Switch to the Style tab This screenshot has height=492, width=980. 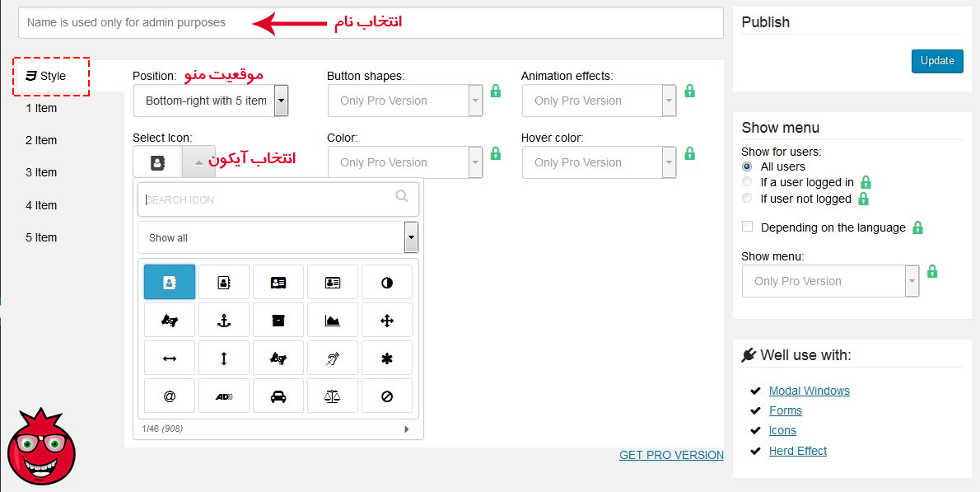(x=50, y=75)
